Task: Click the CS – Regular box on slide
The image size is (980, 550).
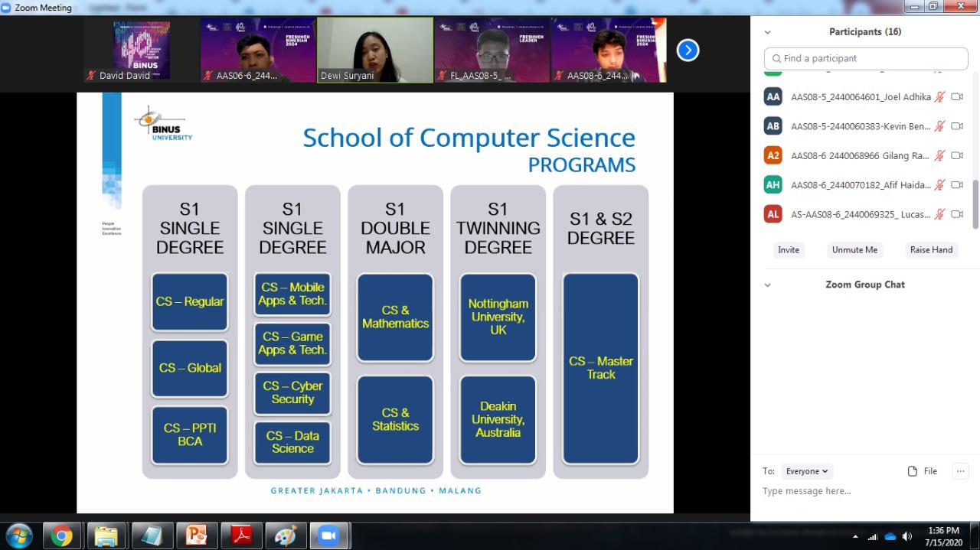Action: (x=190, y=301)
